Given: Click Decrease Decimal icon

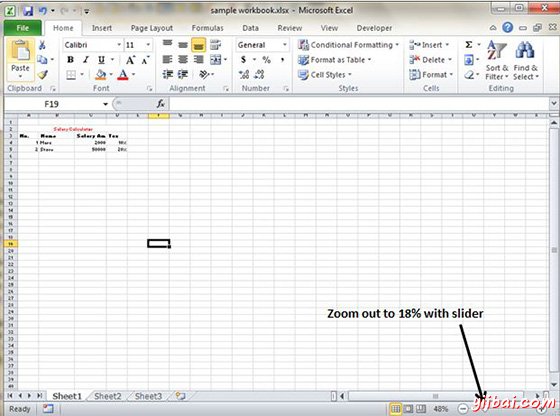Looking at the screenshot, I should click(x=259, y=74).
